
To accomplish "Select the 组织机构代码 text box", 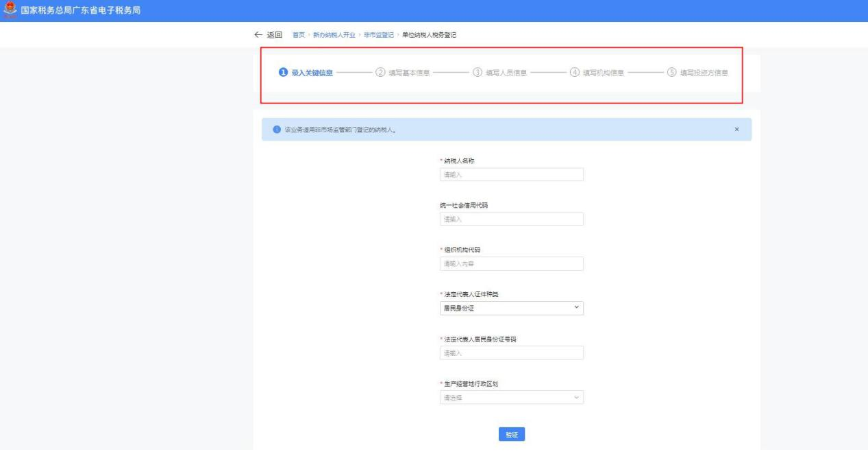I will (x=510, y=264).
